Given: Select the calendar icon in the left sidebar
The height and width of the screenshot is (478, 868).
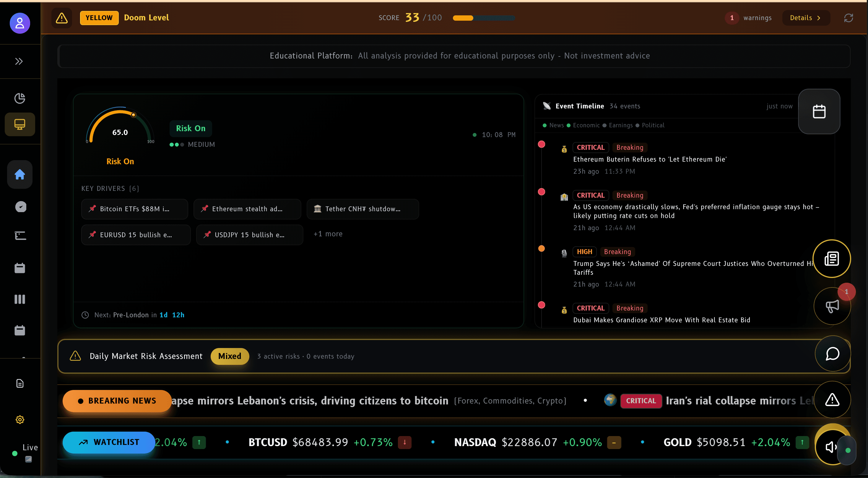Looking at the screenshot, I should (x=19, y=268).
